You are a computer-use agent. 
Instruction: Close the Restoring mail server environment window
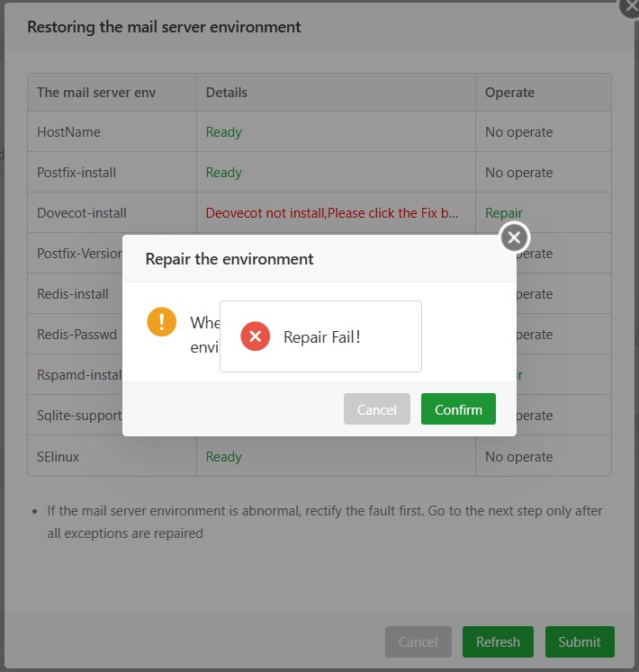tap(630, 4)
